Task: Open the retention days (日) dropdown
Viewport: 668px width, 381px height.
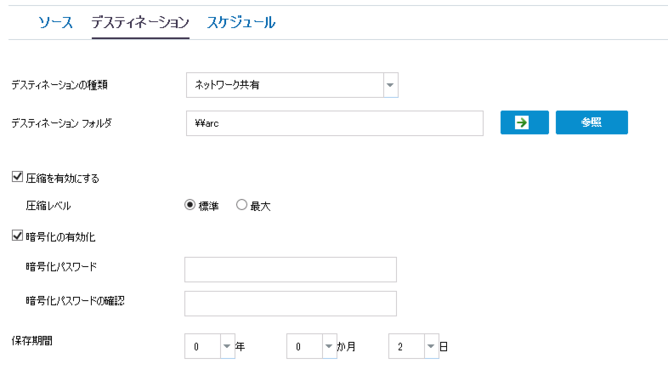Action: point(431,346)
